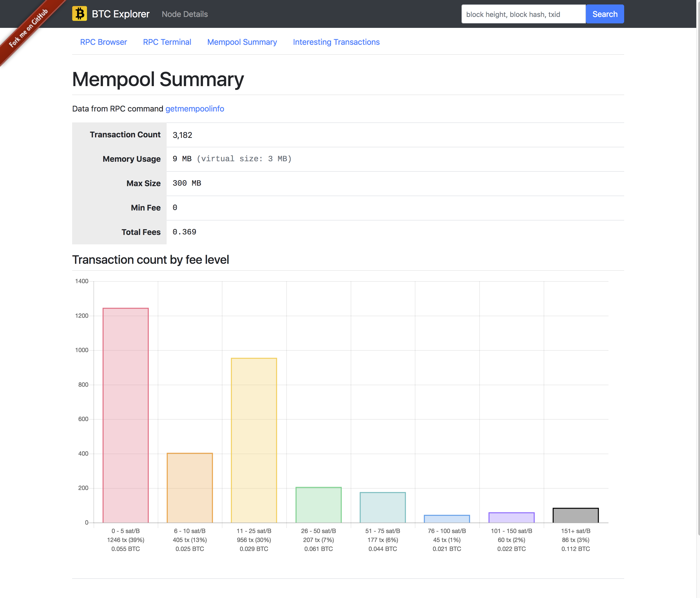Follow the getmempoolinfo link
700x598 pixels.
pyautogui.click(x=195, y=109)
